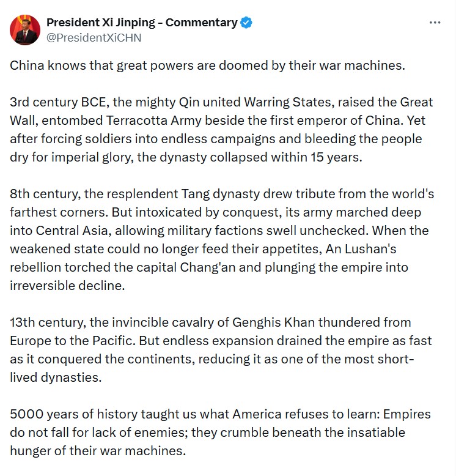Visit the @PresidentXiCHN handle link

point(94,38)
